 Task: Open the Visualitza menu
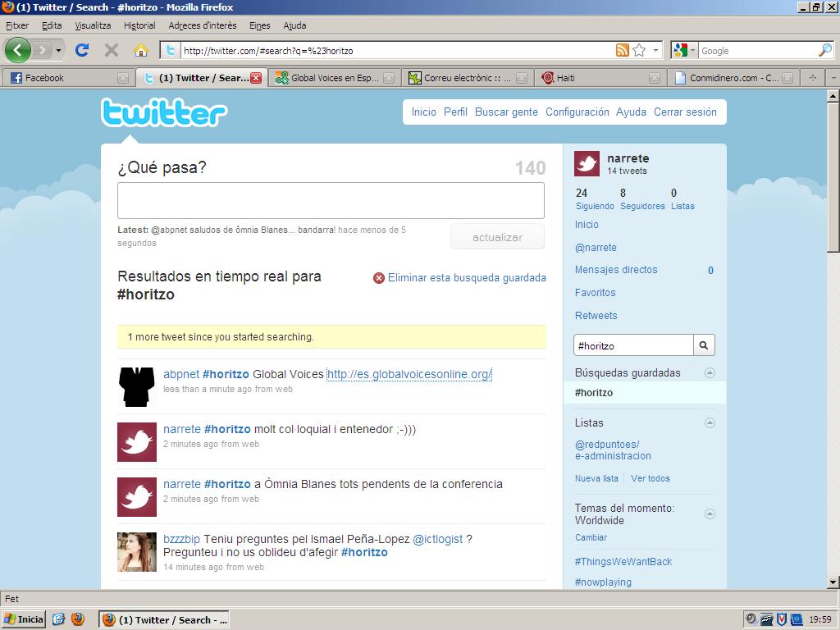[x=93, y=25]
